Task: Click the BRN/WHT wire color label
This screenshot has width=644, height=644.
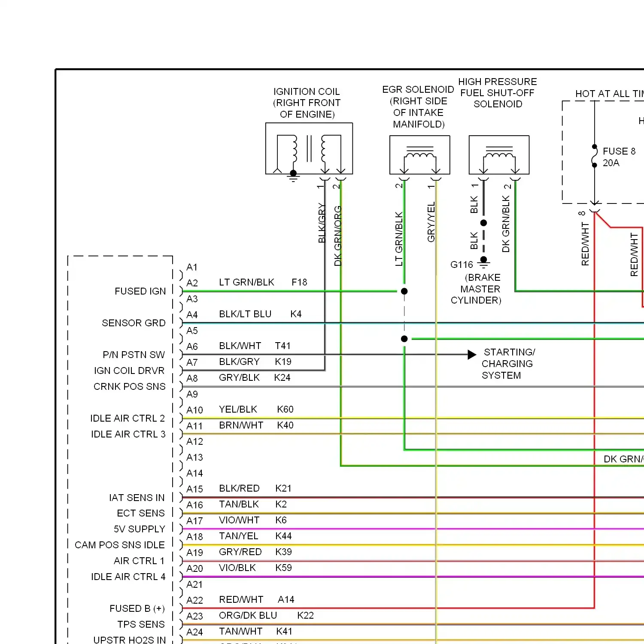Action: click(x=241, y=425)
